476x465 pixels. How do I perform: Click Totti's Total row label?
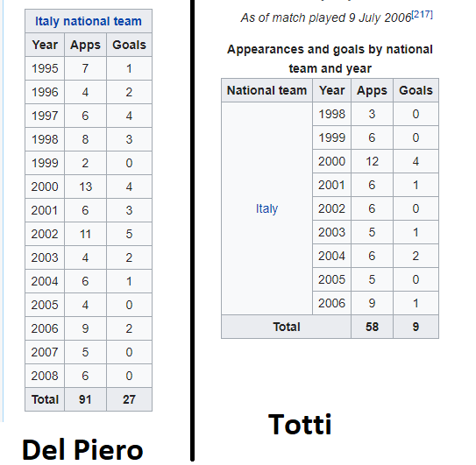pyautogui.click(x=287, y=327)
